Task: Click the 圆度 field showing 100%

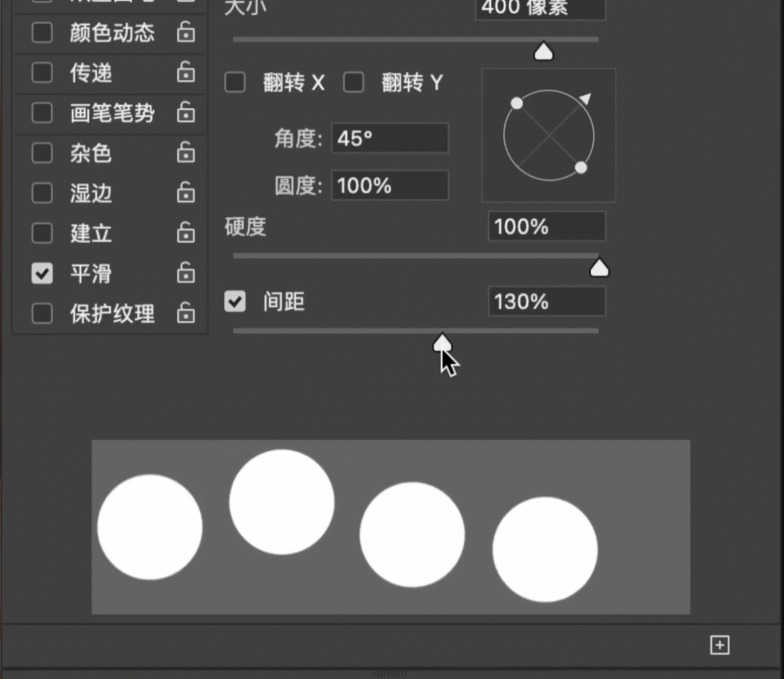Action: 390,186
